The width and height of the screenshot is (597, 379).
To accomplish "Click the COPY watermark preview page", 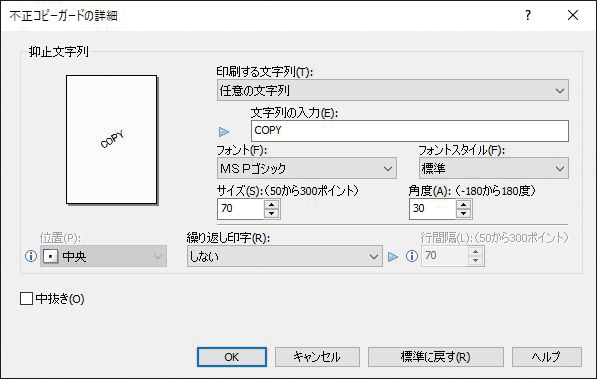I will coord(112,139).
